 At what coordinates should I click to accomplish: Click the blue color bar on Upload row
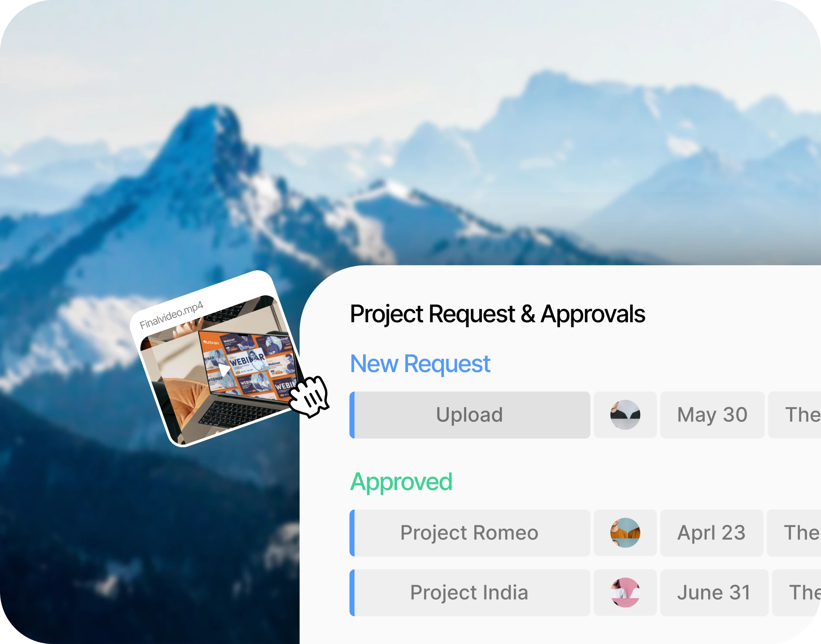(352, 415)
